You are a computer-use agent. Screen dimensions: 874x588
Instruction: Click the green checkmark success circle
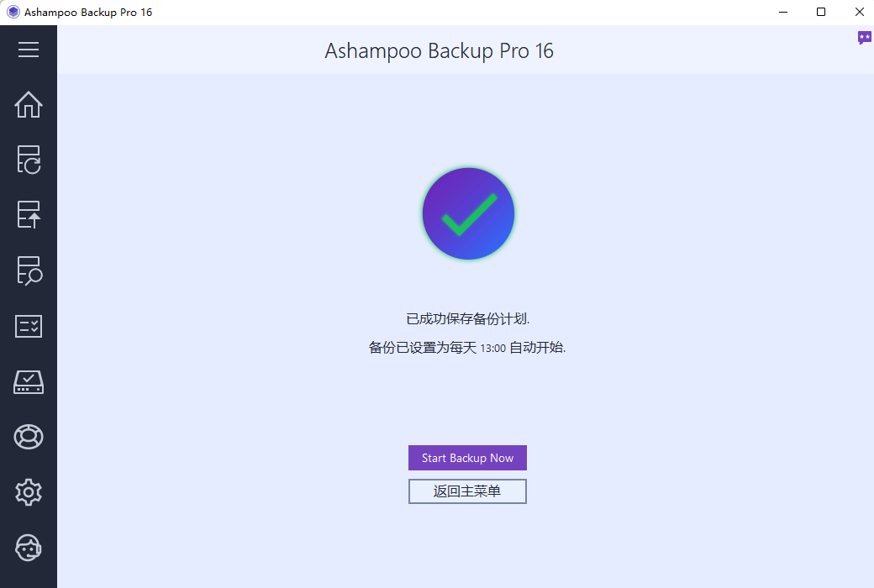(x=468, y=213)
